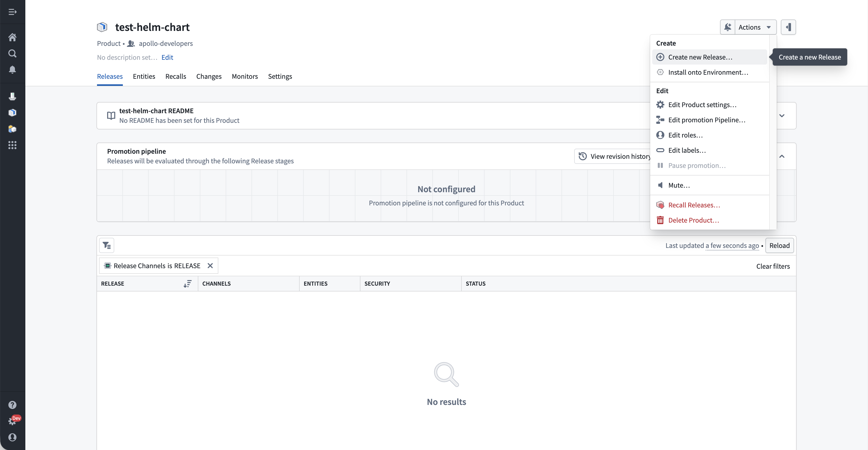Screen dimensions: 868x450
Task: Click Clear filters
Action: [773, 266]
